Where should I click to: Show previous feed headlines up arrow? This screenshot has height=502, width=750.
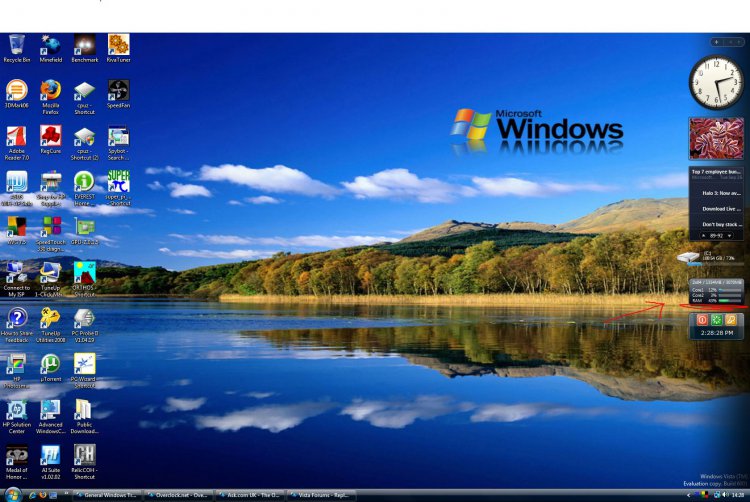(703, 236)
